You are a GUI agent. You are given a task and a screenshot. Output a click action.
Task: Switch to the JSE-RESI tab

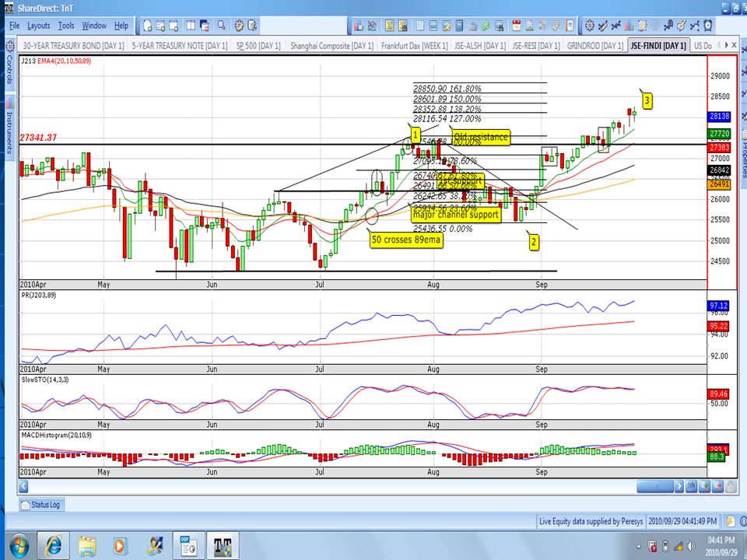point(536,46)
